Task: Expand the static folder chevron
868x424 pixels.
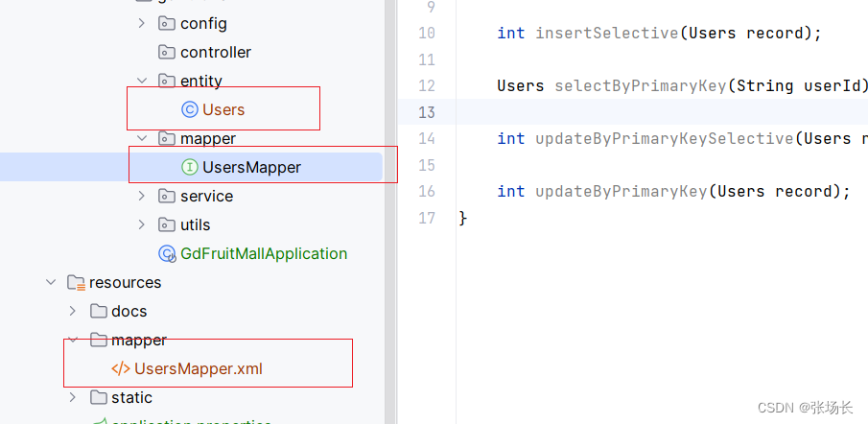Action: (73, 397)
